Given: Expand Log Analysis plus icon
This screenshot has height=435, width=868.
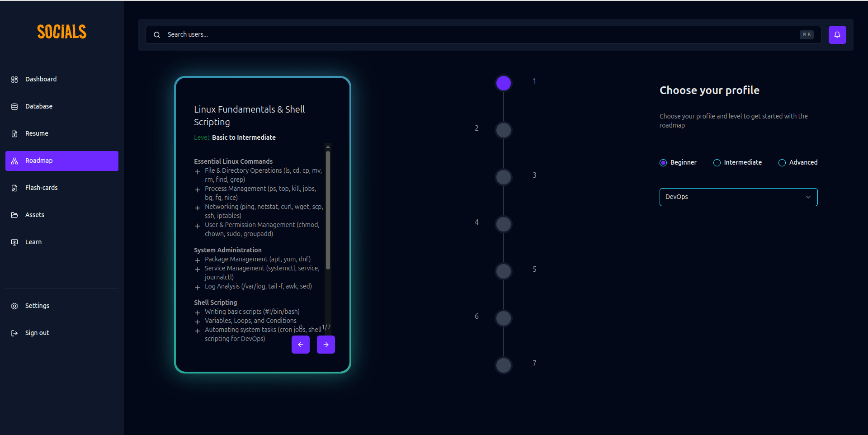Looking at the screenshot, I should point(198,288).
